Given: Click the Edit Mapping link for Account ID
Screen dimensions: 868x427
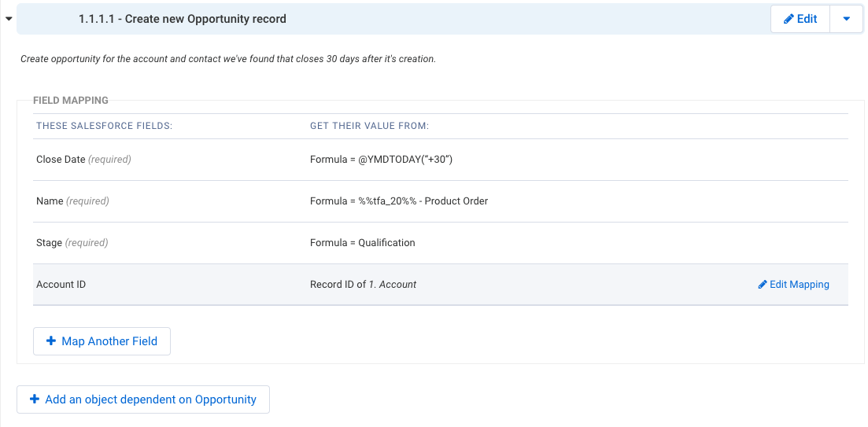Looking at the screenshot, I should tap(794, 285).
